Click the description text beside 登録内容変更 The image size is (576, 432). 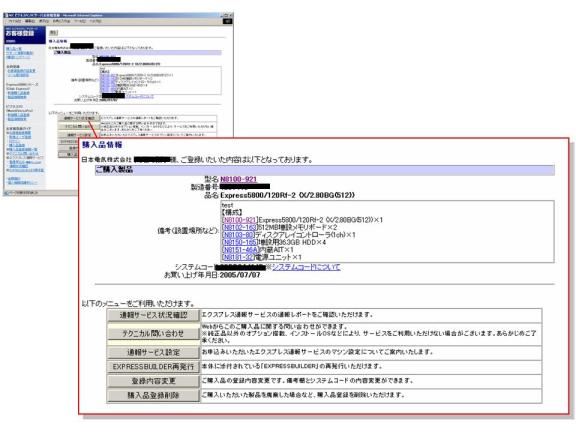pos(307,381)
